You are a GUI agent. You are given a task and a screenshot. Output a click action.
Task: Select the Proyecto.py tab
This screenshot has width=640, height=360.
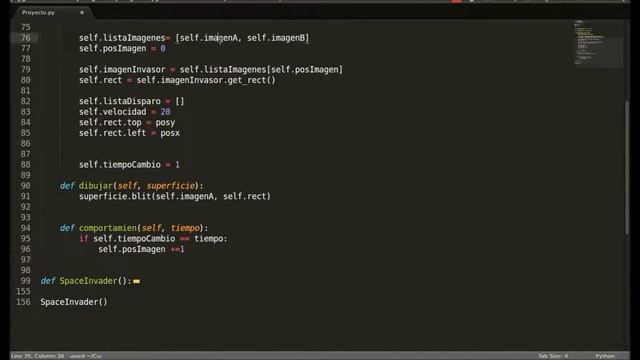tap(39, 13)
